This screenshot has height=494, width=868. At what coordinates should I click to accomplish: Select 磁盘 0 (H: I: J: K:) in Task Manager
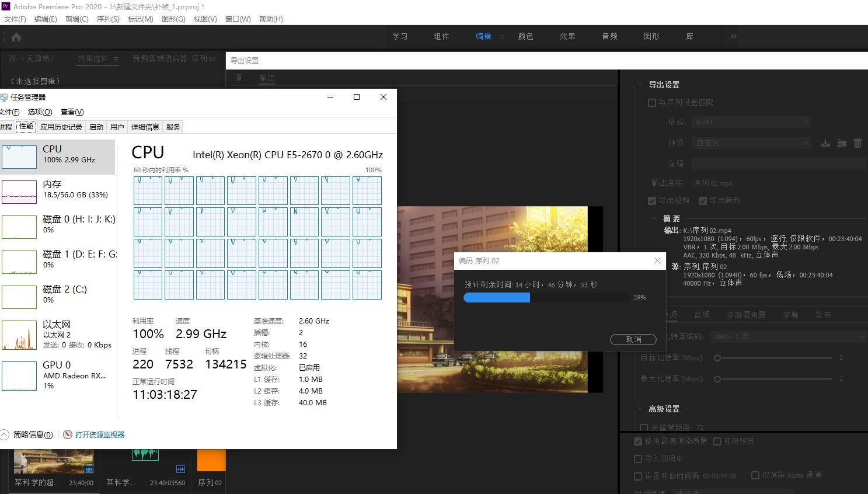click(x=58, y=227)
